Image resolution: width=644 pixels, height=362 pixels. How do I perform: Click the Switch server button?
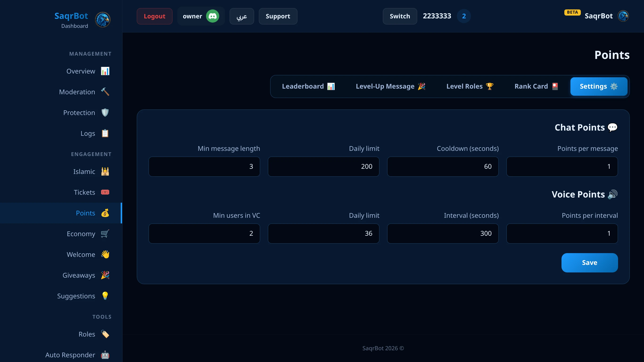pos(400,16)
